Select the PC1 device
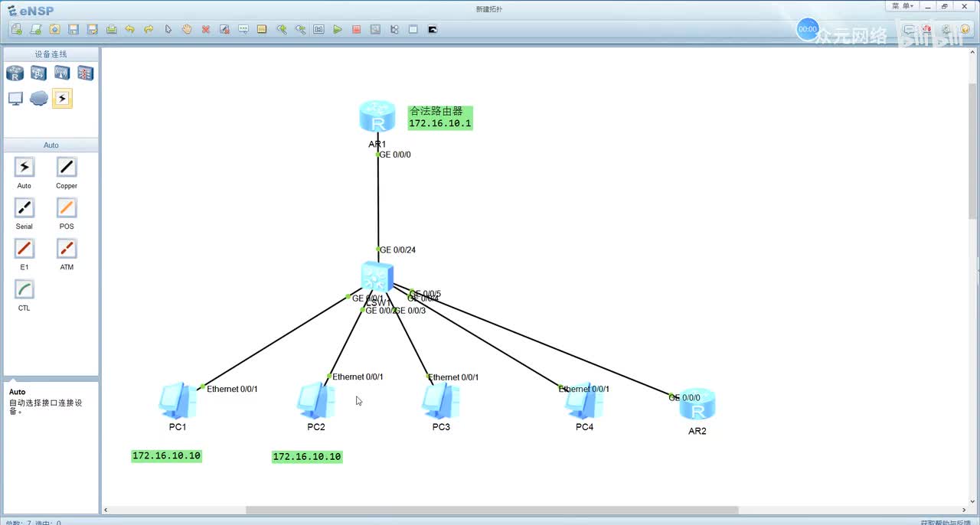This screenshot has width=980, height=525. coord(178,400)
